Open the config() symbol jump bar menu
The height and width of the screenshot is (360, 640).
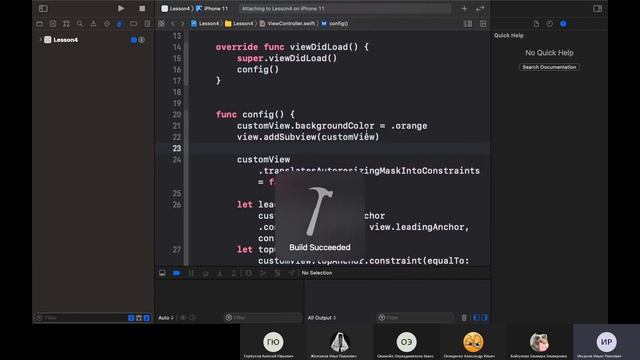tap(335, 24)
